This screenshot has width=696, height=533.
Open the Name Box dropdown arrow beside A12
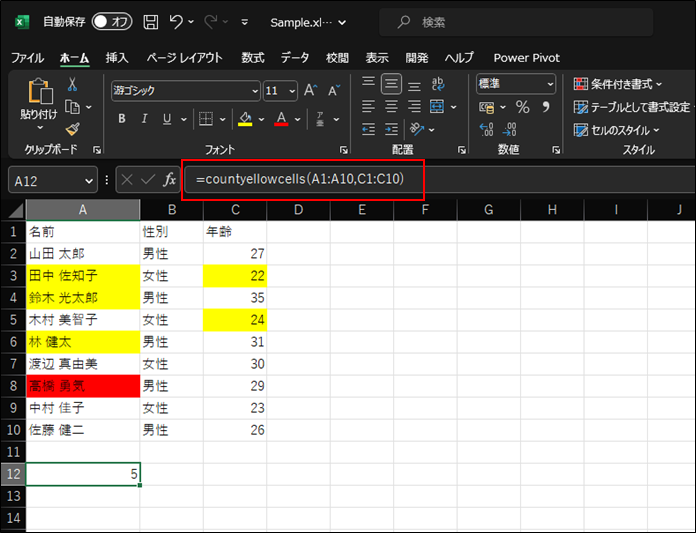point(89,180)
